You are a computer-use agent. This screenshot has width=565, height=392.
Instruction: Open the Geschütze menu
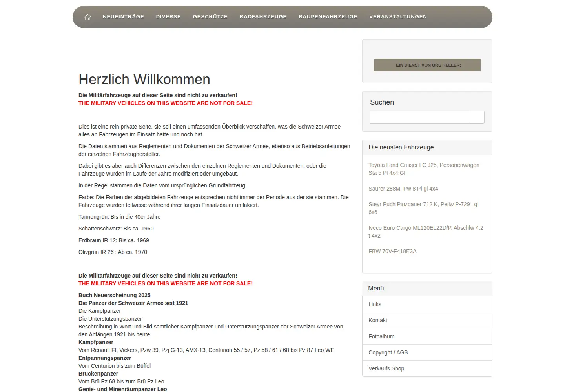point(210,17)
